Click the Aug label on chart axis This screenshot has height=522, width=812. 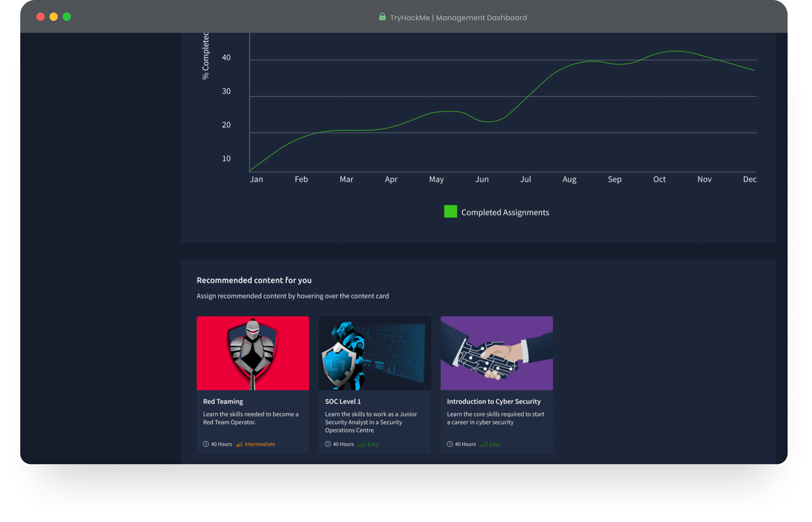pyautogui.click(x=569, y=179)
